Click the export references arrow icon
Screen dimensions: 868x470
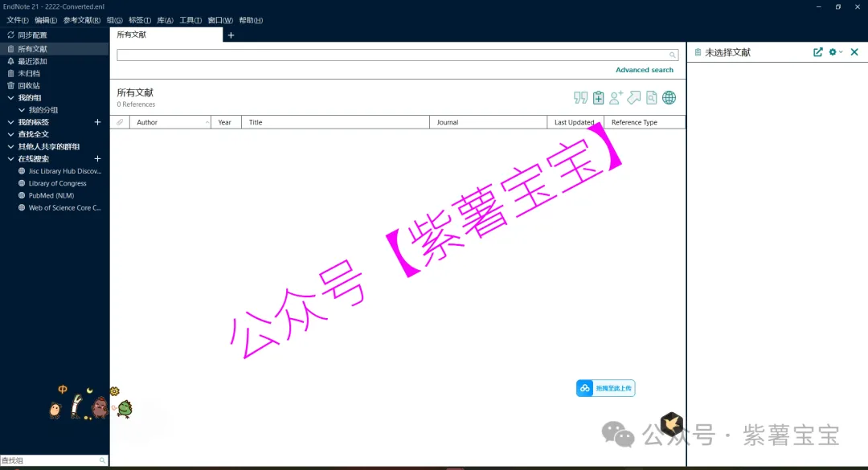[634, 98]
